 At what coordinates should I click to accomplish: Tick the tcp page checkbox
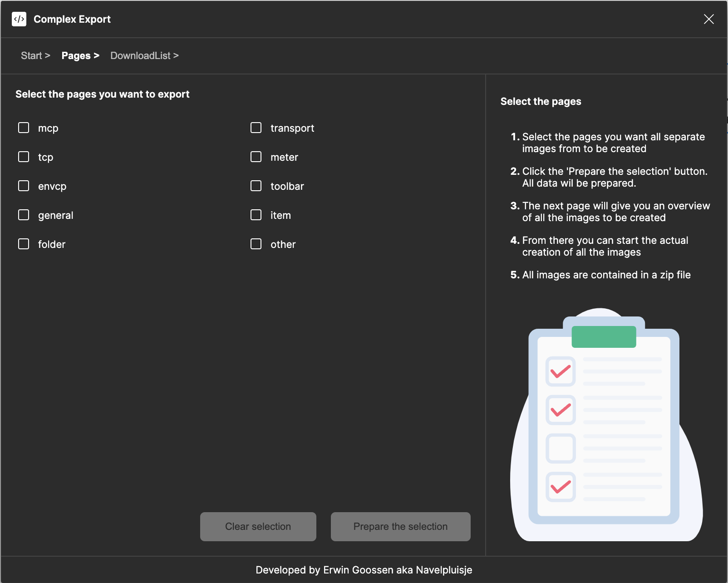[24, 157]
